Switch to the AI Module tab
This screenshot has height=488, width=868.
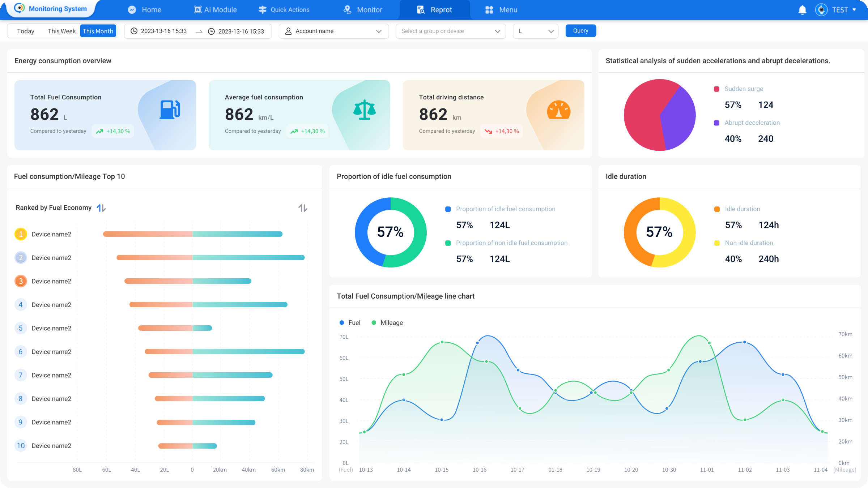pyautogui.click(x=216, y=10)
